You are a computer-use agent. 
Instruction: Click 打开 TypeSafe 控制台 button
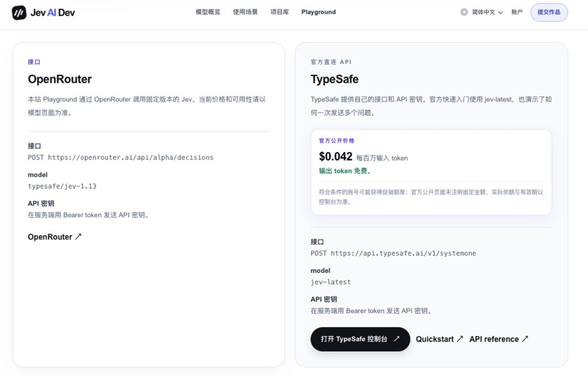coord(360,339)
